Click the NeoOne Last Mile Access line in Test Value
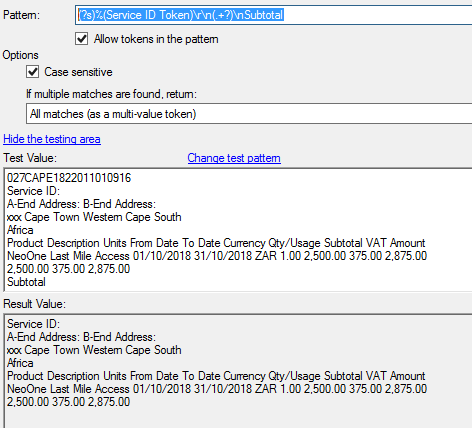This screenshot has width=472, height=428. tap(217, 256)
